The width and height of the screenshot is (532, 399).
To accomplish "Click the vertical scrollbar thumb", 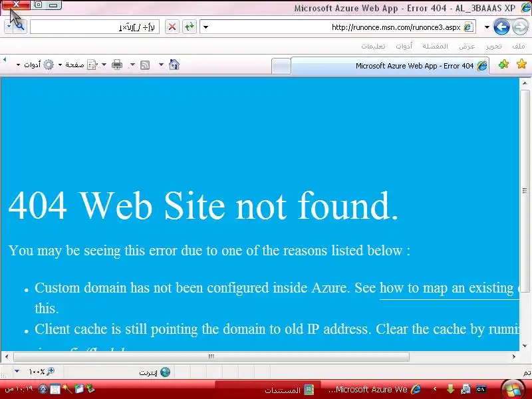I will [x=525, y=191].
